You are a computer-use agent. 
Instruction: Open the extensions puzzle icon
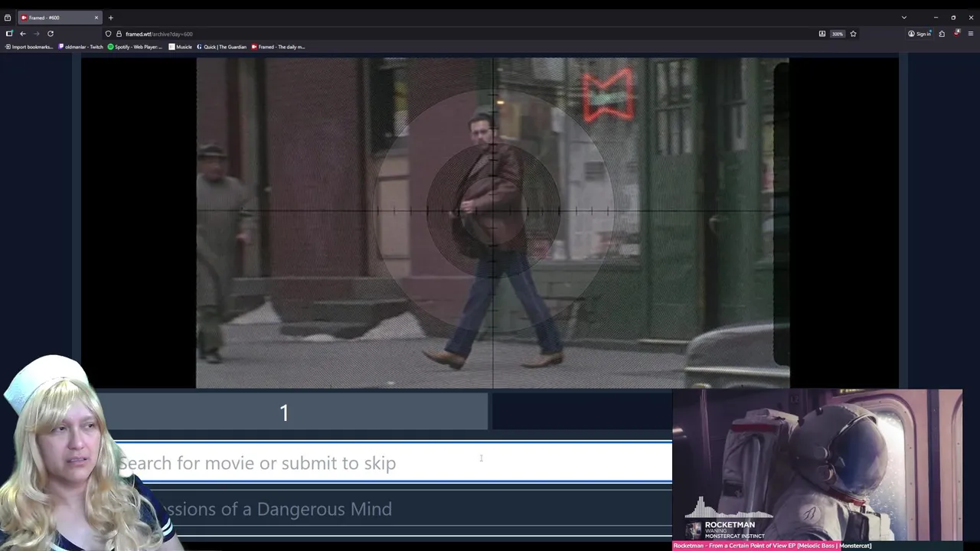pos(942,34)
